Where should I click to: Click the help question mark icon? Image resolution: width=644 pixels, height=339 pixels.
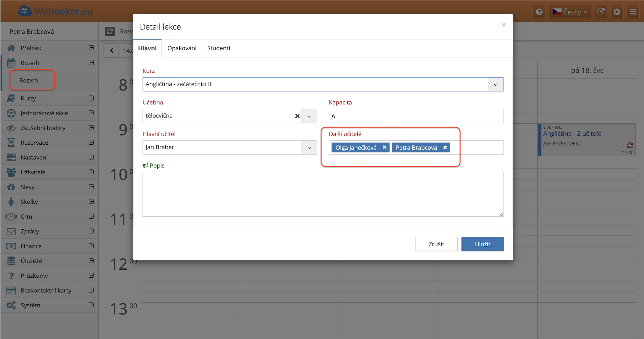[x=539, y=12]
